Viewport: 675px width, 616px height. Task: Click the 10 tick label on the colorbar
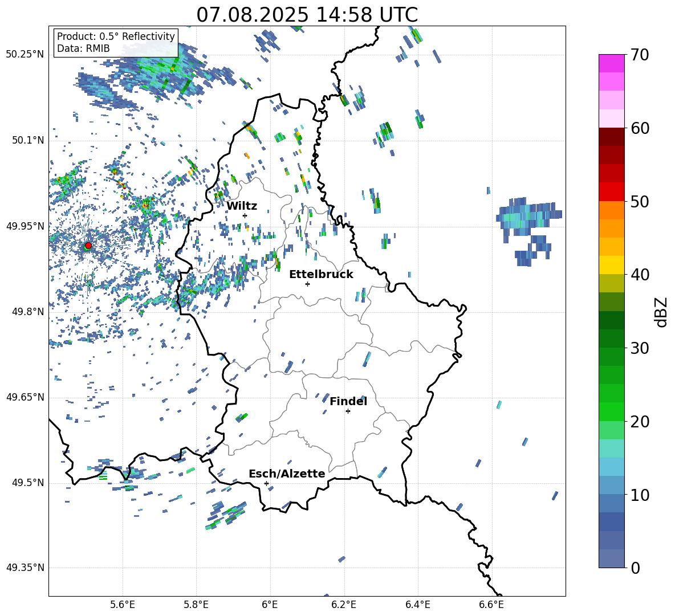tap(639, 495)
